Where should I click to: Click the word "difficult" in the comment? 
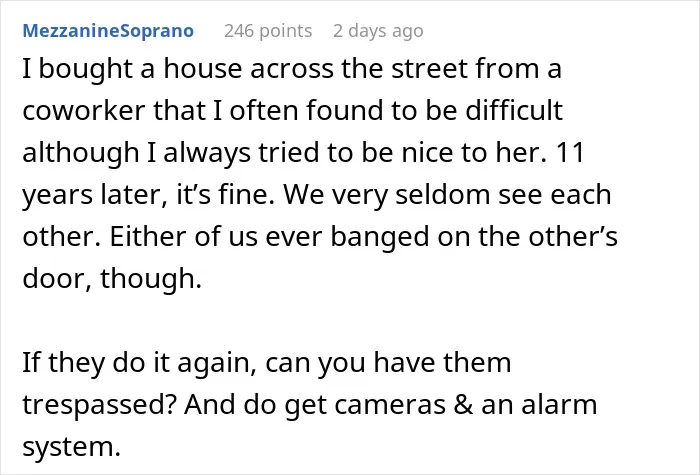click(514, 110)
